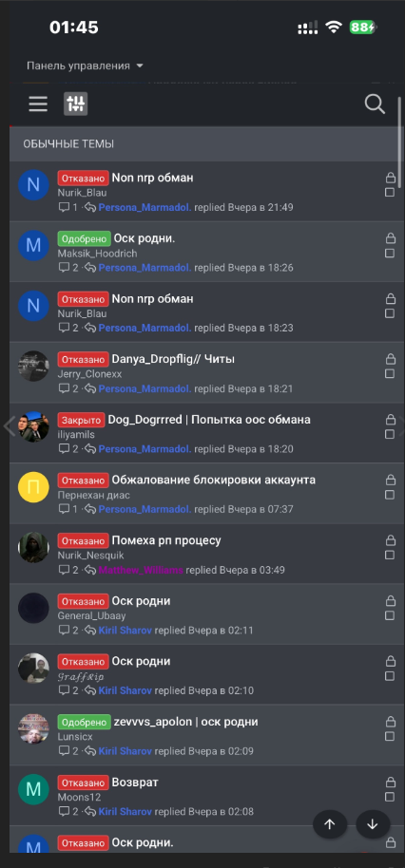The height and width of the screenshot is (868, 405).
Task: Open Matthew_Williams user profile link
Action: click(141, 570)
